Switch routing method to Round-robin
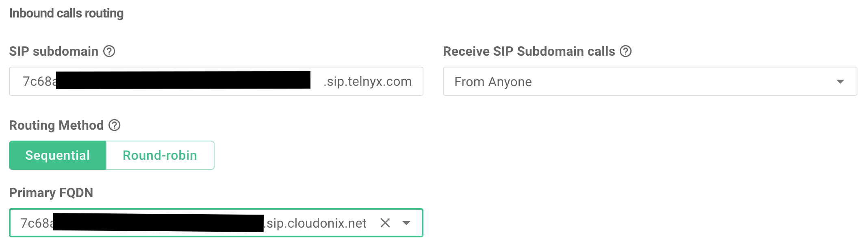The width and height of the screenshot is (868, 252). tap(160, 155)
